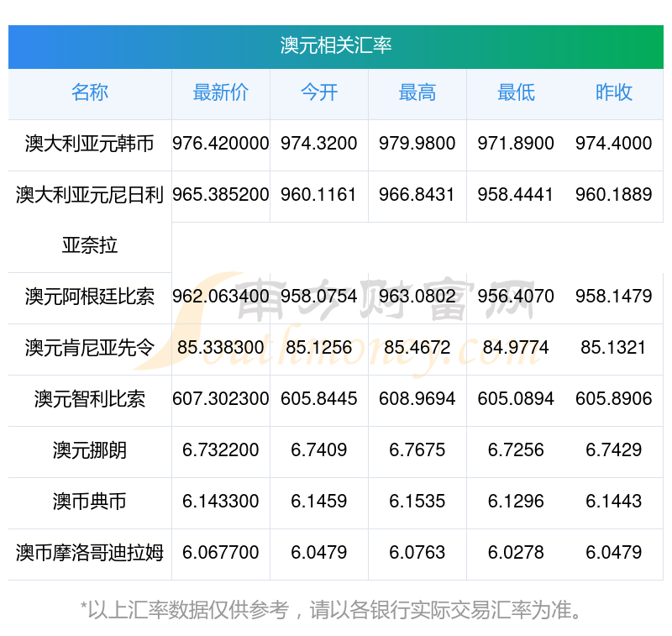Select the 608.9694 highest price cell
672x636 pixels.
click(417, 399)
